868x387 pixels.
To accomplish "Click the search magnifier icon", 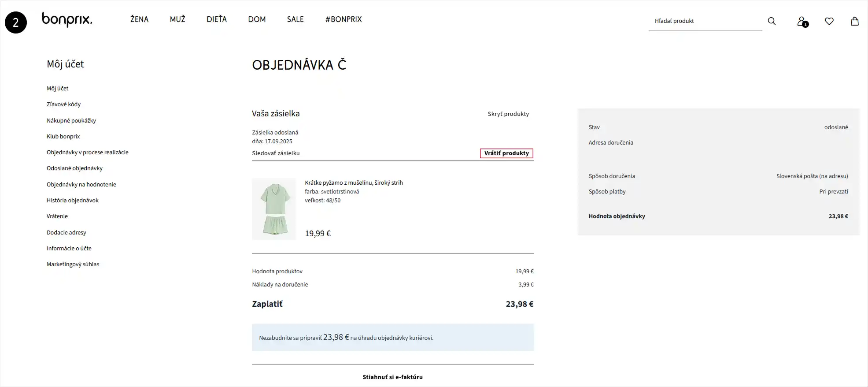I will point(772,21).
